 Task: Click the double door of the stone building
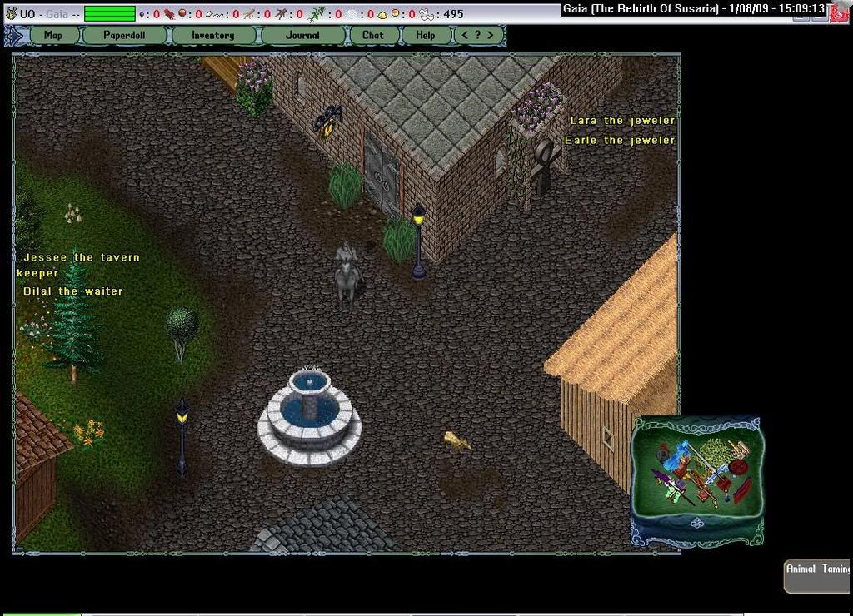pyautogui.click(x=382, y=174)
